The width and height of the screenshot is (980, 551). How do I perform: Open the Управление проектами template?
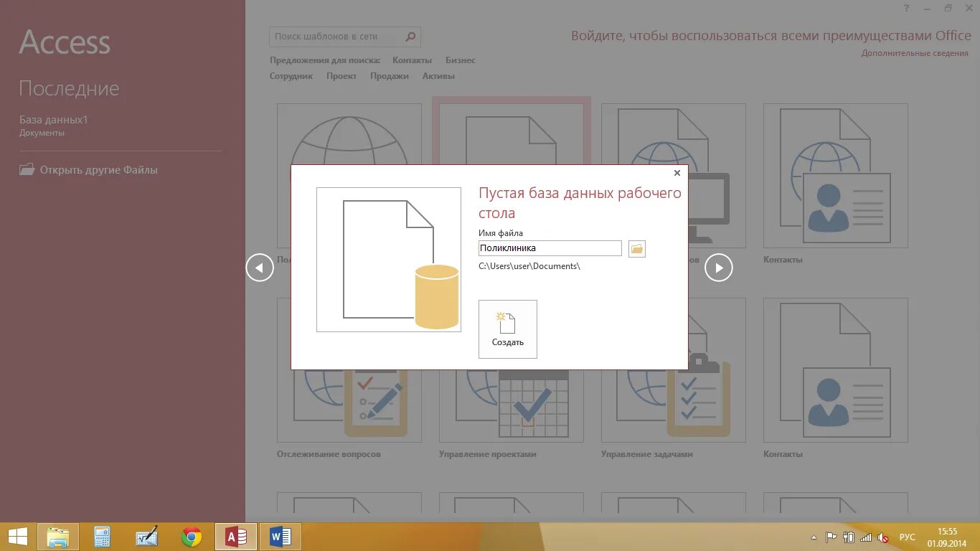(512, 370)
